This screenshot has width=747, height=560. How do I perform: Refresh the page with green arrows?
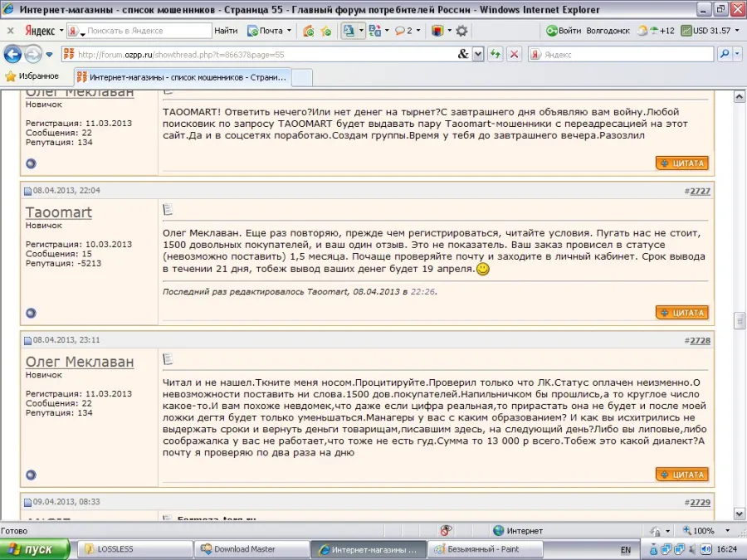496,54
